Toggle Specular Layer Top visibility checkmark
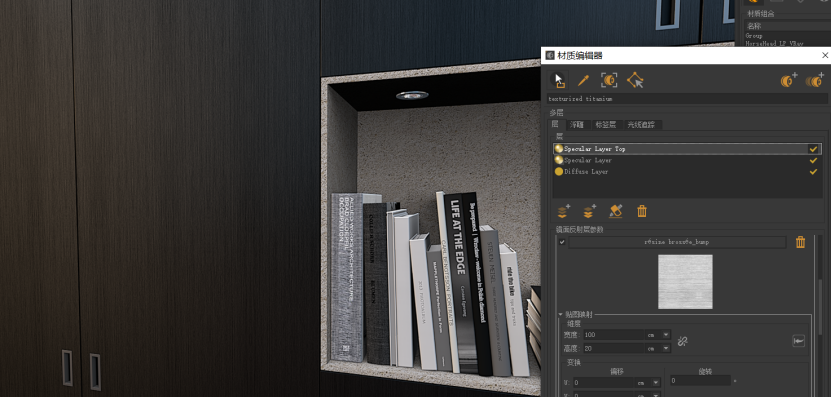 click(x=813, y=149)
